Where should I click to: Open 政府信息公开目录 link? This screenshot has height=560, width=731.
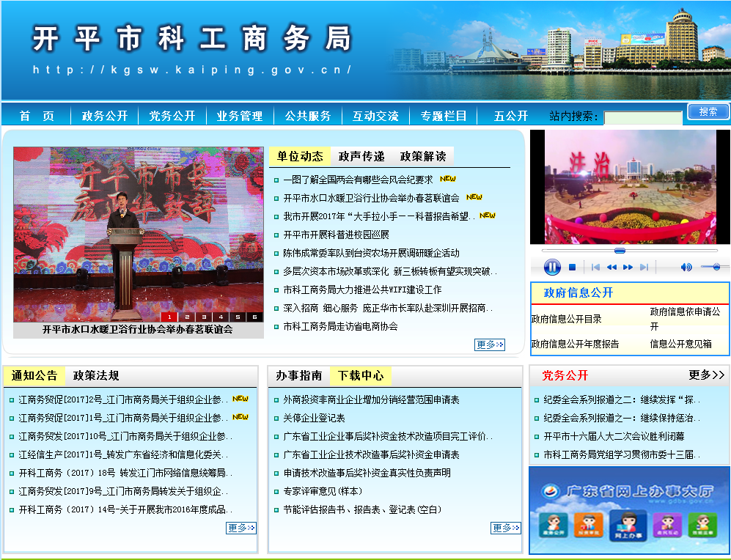click(567, 319)
